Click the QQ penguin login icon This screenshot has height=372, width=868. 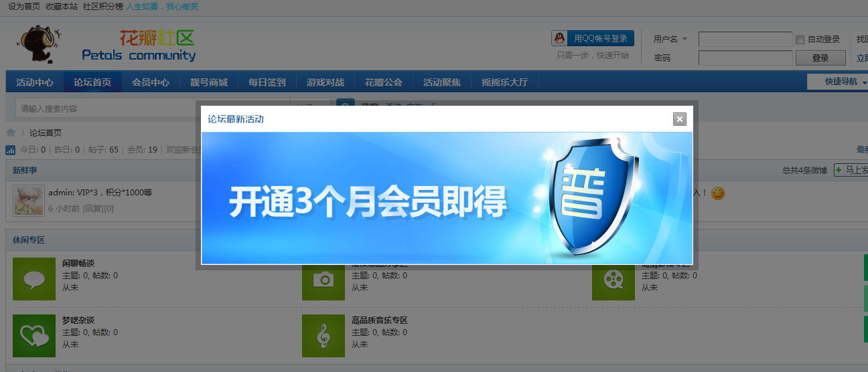559,38
